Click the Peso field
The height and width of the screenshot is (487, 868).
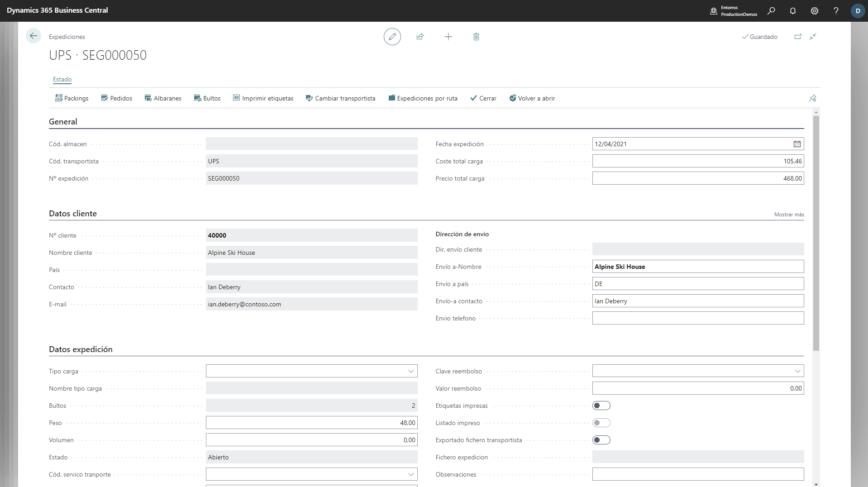pos(311,423)
